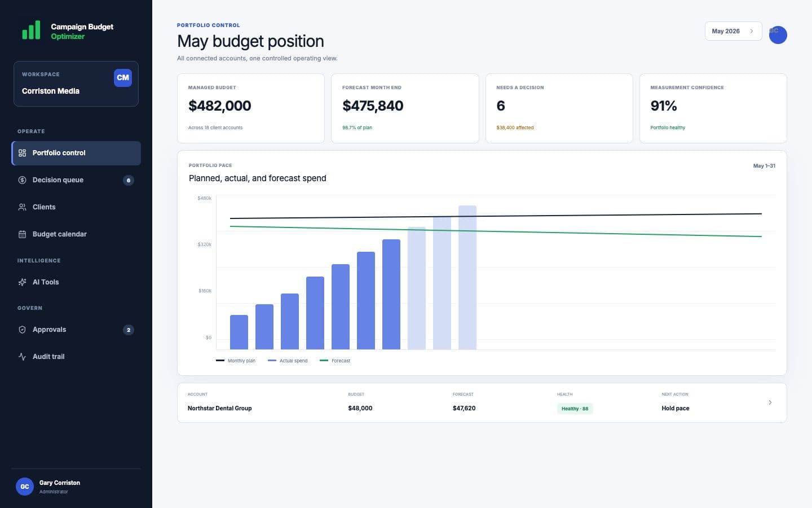The width and height of the screenshot is (812, 508).
Task: Click the shortest dark-blue actual spend bar
Action: tap(239, 332)
